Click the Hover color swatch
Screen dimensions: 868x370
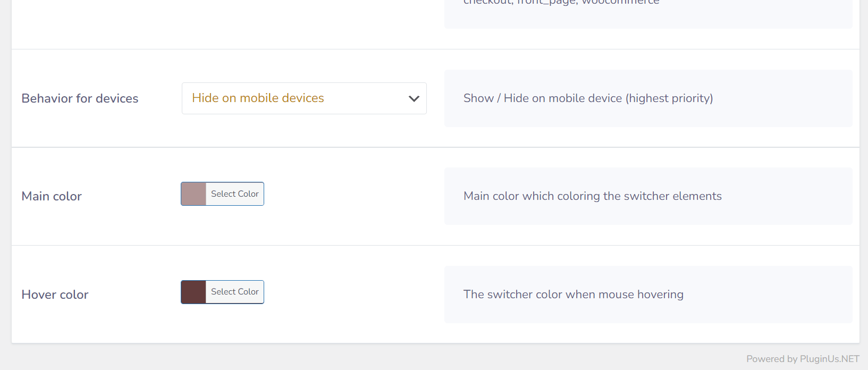point(193,292)
